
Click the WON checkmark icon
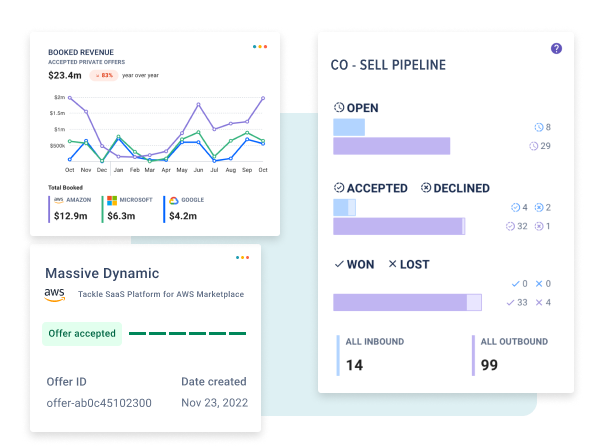pos(339,264)
